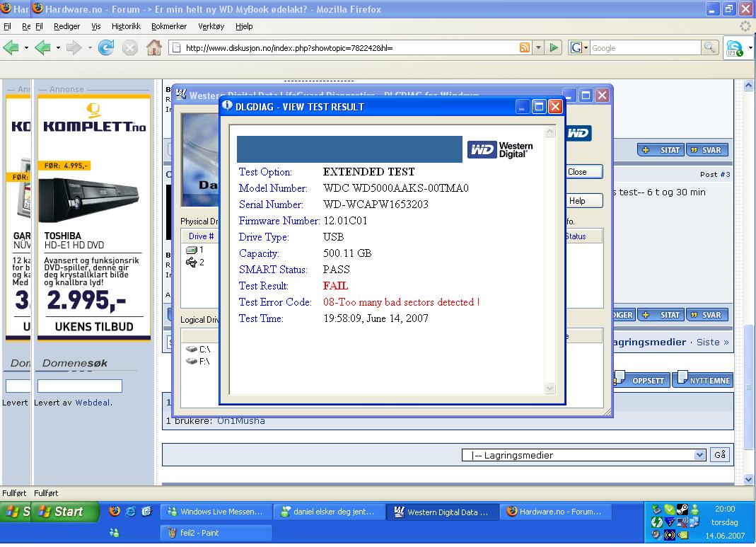The height and width of the screenshot is (547, 756).
Task: Switch to Western Digital Data taskbar button
Action: pyautogui.click(x=443, y=512)
